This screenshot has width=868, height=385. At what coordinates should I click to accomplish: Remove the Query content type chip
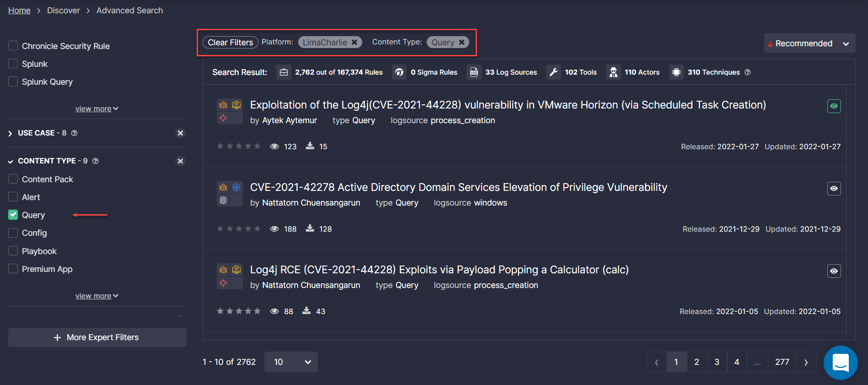click(462, 42)
